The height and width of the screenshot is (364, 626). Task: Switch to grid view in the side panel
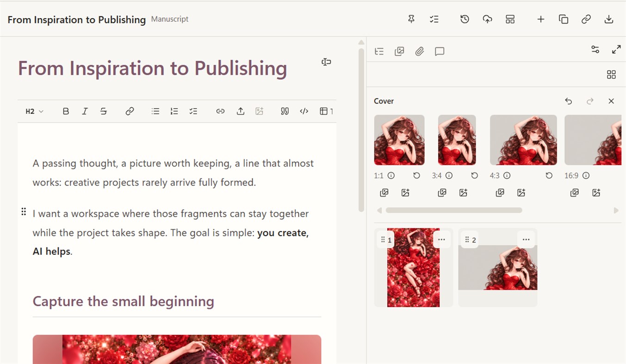(611, 74)
